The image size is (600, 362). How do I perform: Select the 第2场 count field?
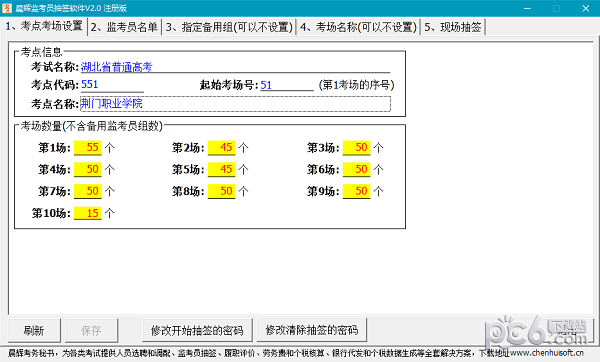(x=221, y=148)
